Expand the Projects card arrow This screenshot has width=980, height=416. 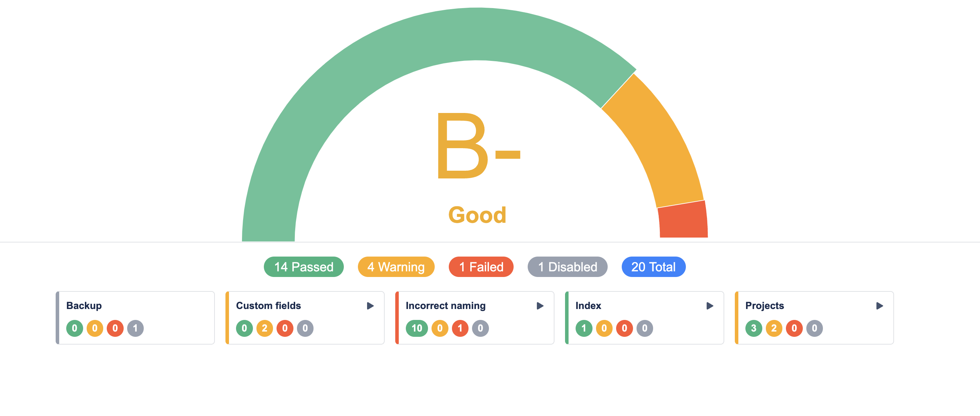tap(879, 306)
